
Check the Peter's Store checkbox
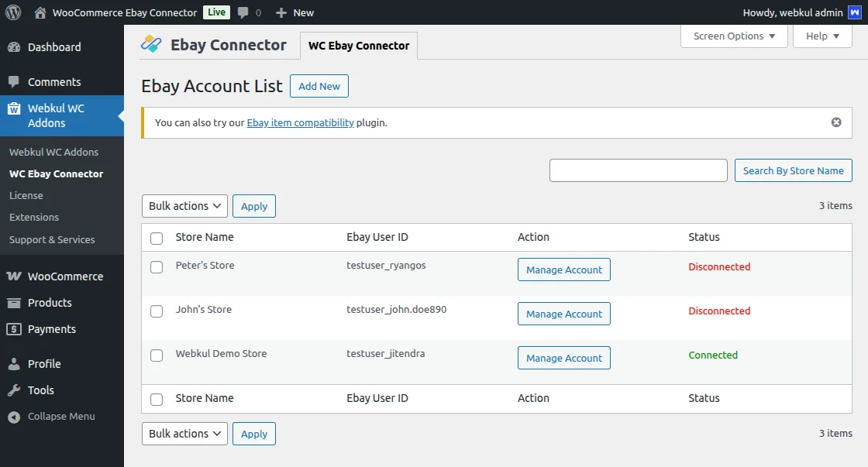click(157, 267)
